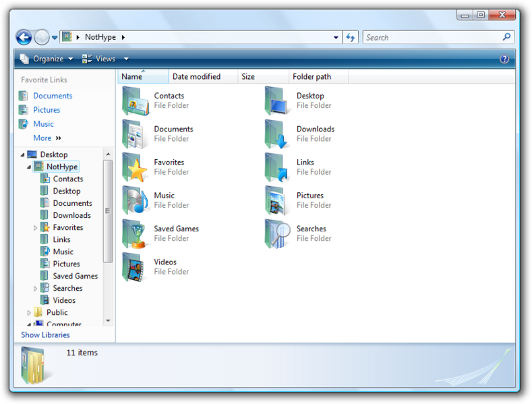
Task: Collapse the NotHype tree node
Action: pyautogui.click(x=29, y=167)
